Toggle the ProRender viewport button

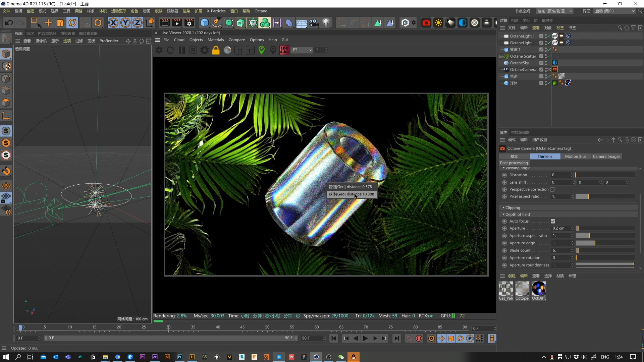coord(109,41)
